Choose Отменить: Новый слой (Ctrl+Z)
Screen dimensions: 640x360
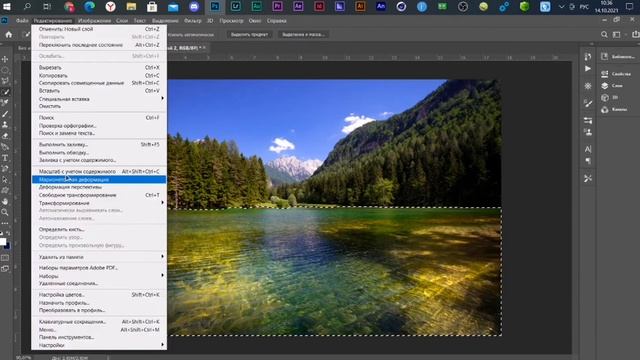(99, 29)
